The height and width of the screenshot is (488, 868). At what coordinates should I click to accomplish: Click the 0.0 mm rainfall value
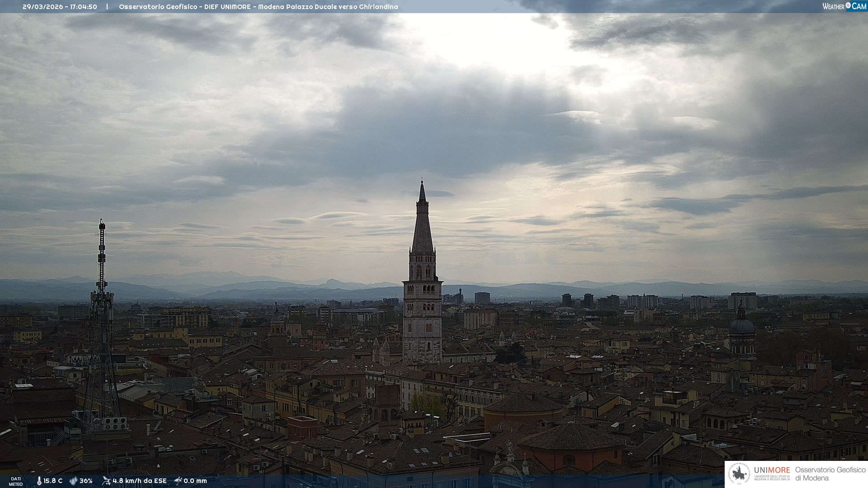[195, 481]
